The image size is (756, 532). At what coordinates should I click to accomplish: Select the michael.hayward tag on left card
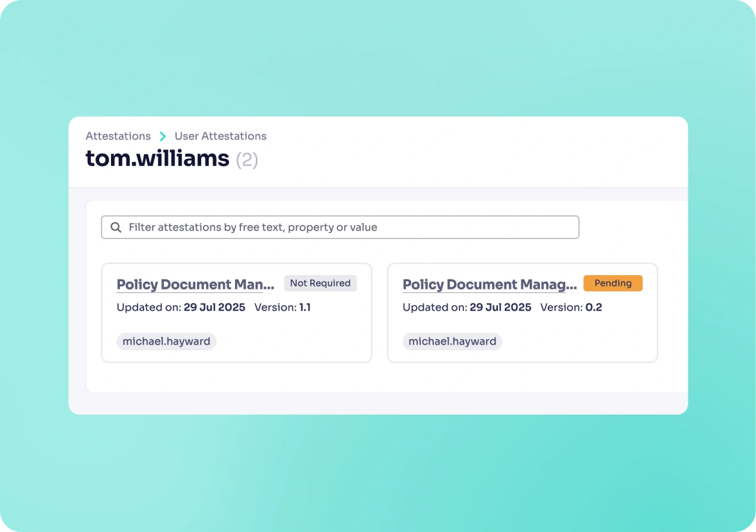point(166,341)
